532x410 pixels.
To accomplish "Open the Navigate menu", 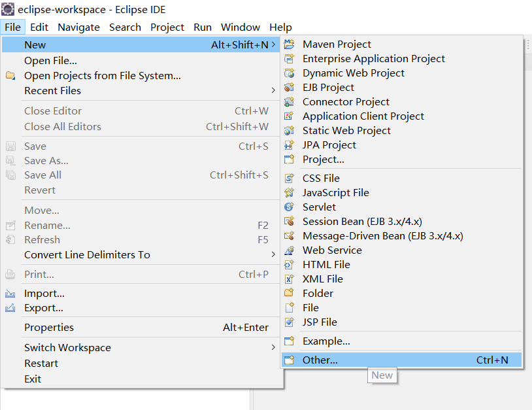I will (78, 27).
